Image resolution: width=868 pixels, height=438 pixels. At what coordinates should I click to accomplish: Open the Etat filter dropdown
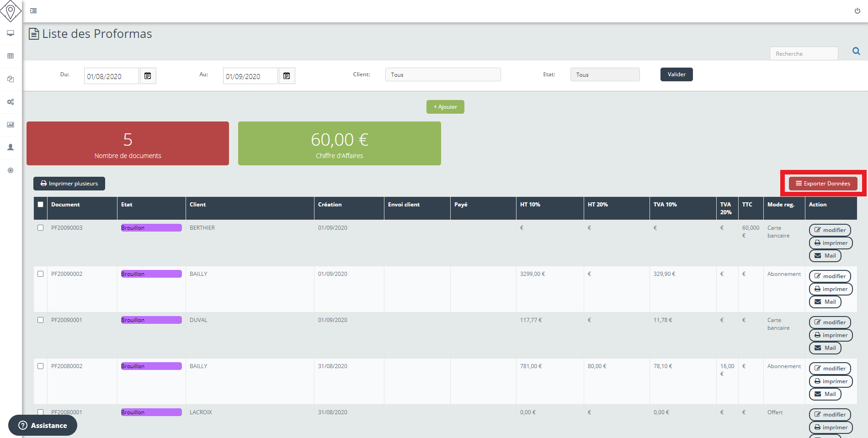point(604,74)
